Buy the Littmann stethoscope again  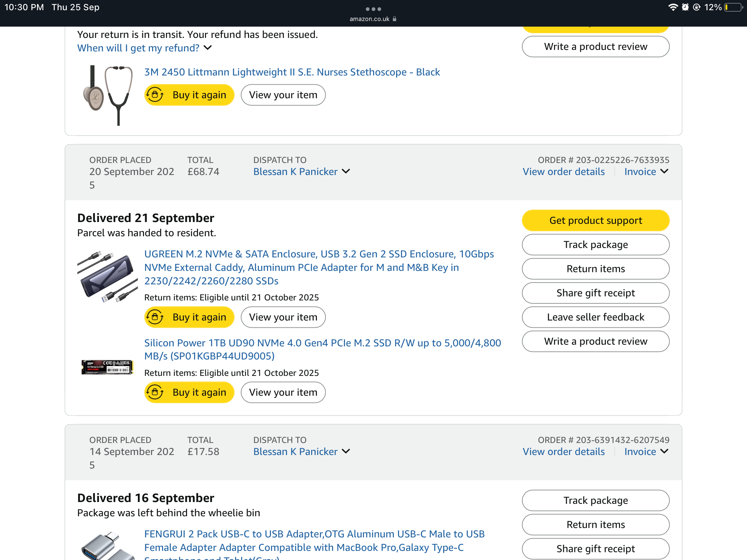click(189, 95)
